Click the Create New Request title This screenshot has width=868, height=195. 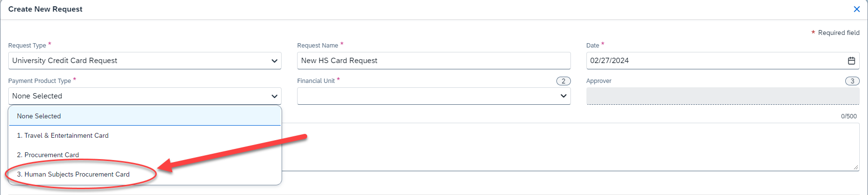[x=45, y=9]
